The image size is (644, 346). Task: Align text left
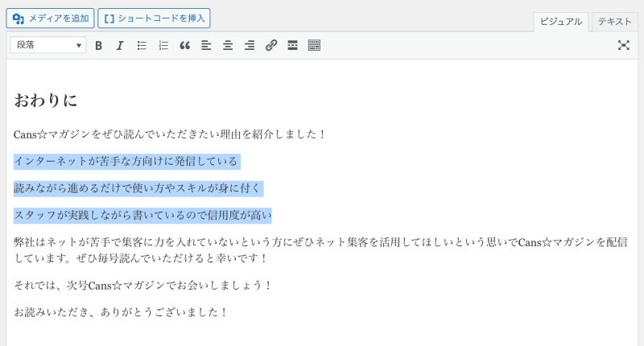pyautogui.click(x=206, y=46)
